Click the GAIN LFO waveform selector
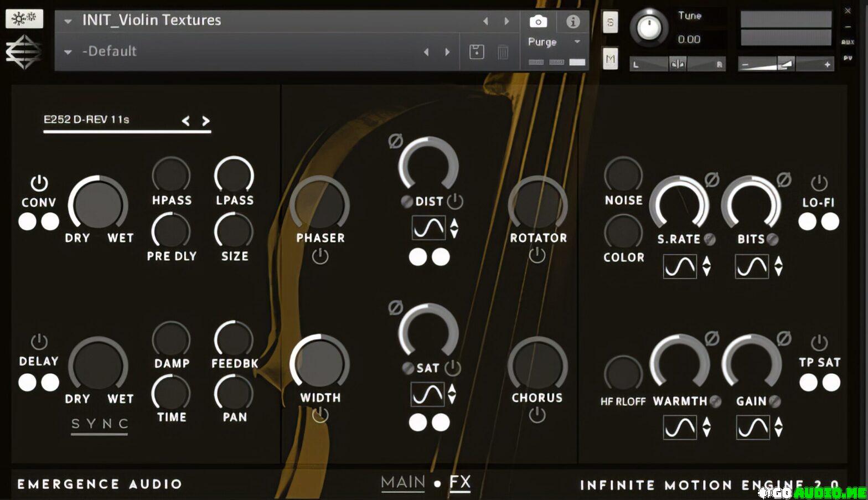The width and height of the screenshot is (868, 500). 753,427
